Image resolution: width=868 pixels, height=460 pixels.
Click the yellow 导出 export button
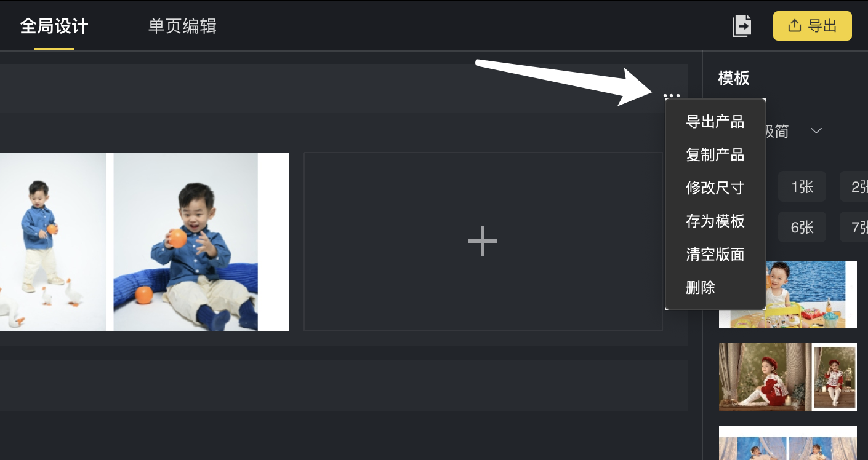pos(813,26)
